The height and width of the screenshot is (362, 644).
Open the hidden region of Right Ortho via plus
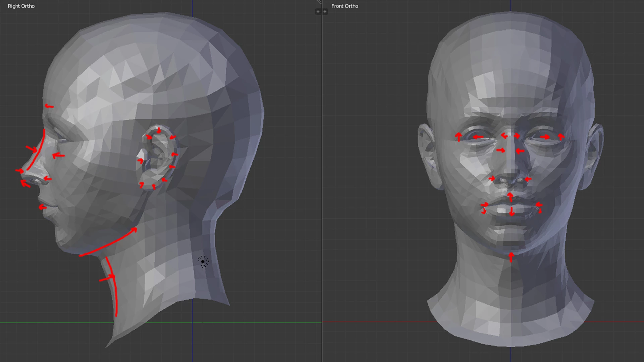pos(318,12)
